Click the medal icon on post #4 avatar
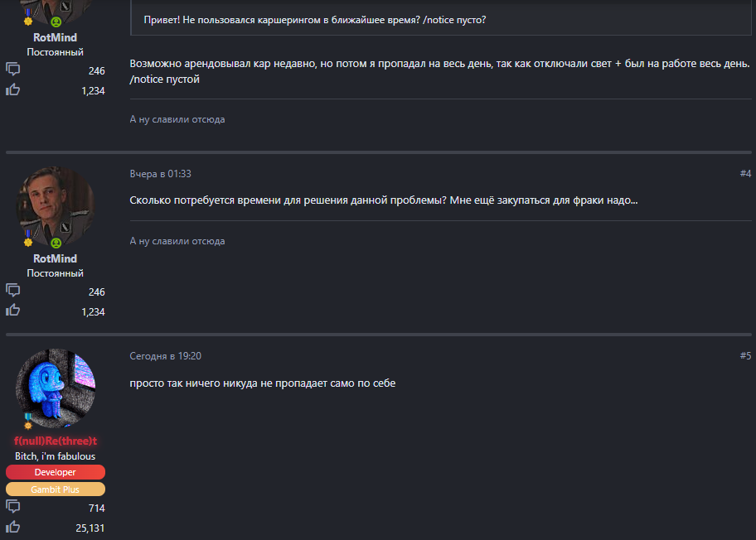The image size is (756, 540). point(29,240)
